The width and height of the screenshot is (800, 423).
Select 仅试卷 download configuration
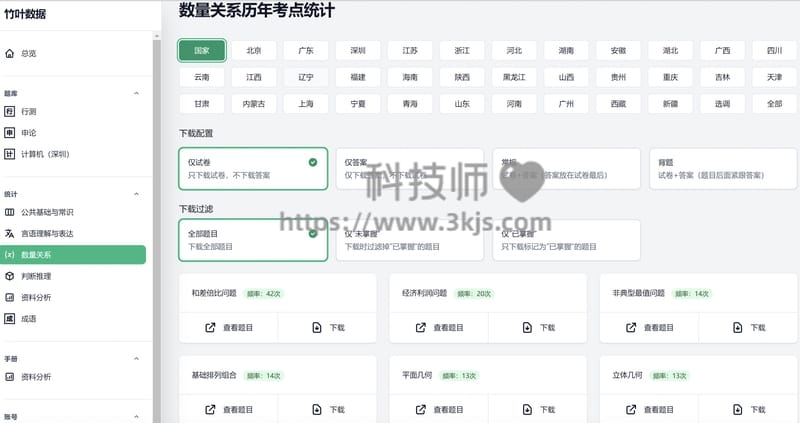(253, 169)
